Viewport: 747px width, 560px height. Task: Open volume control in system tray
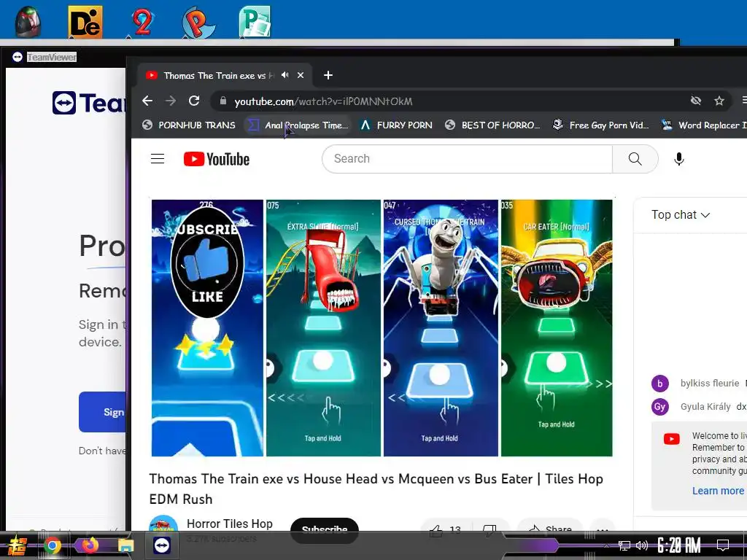tap(642, 545)
